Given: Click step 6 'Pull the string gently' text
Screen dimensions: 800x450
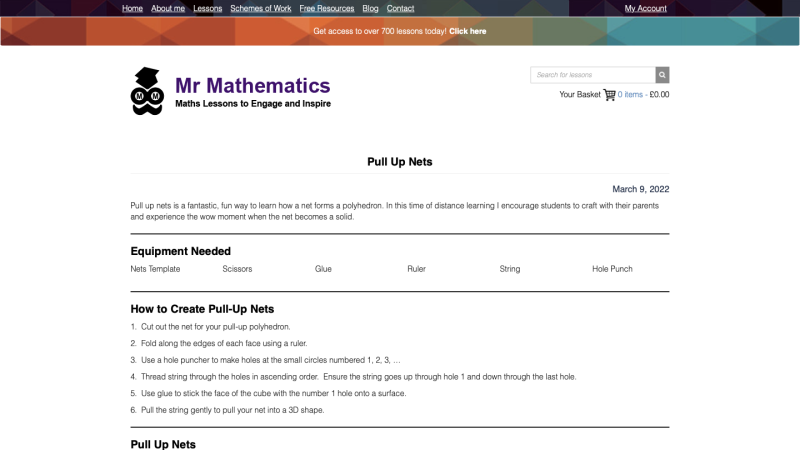Looking at the screenshot, I should point(232,410).
